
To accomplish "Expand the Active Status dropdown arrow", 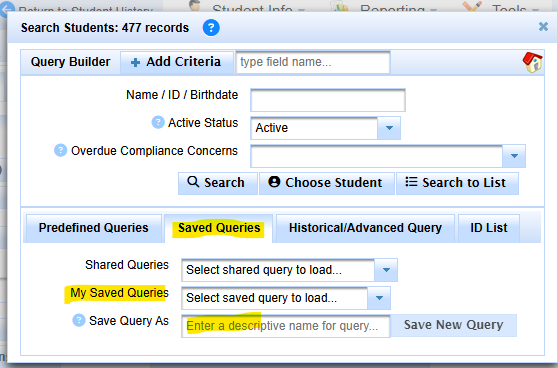I will 389,128.
